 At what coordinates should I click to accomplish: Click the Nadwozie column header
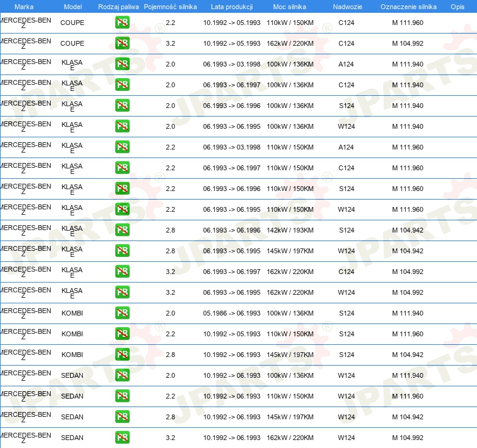[x=348, y=7]
